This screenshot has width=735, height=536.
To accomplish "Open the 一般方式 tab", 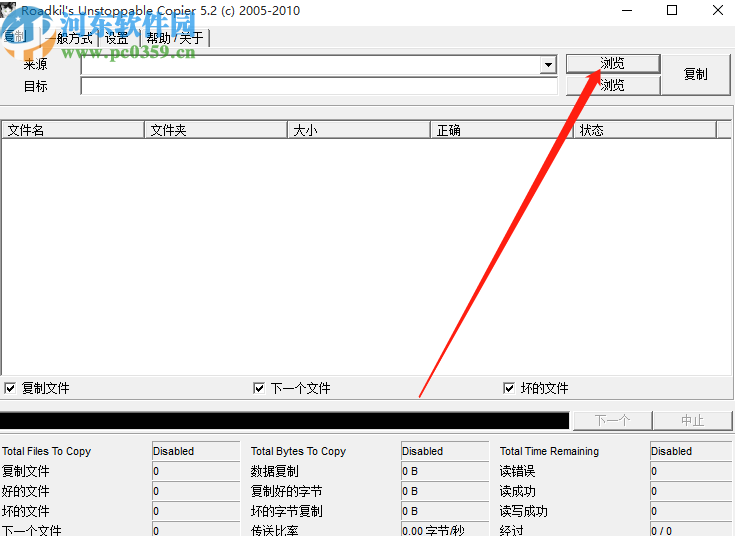I will [x=70, y=38].
